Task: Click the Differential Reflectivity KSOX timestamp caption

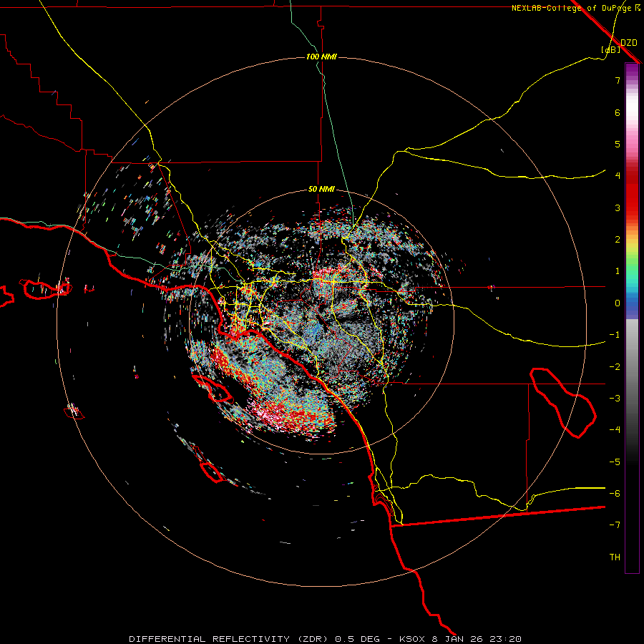Action: 326,639
